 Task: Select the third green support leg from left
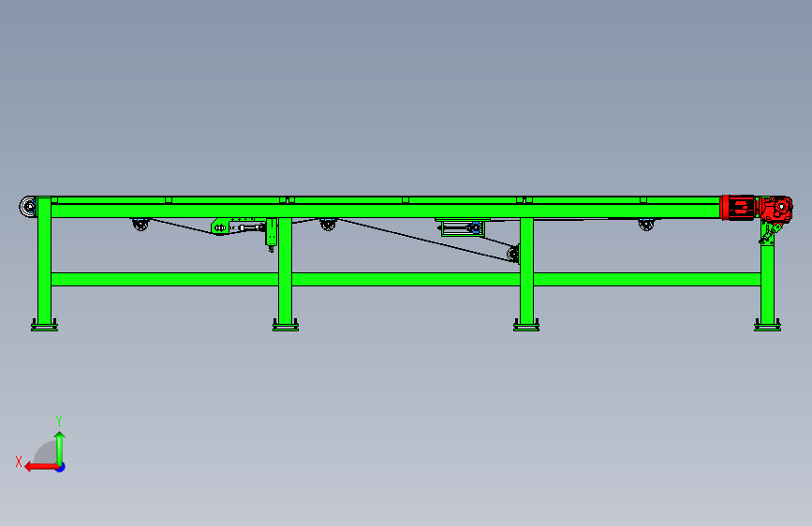526,270
